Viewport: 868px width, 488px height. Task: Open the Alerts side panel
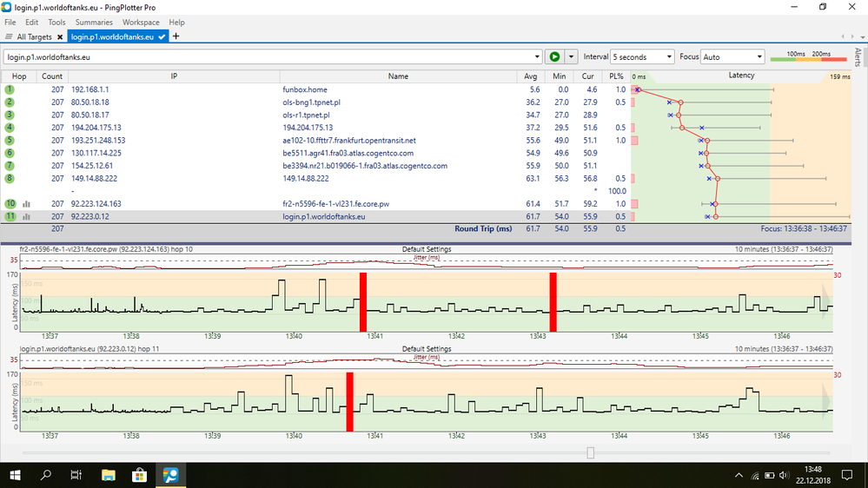click(858, 58)
